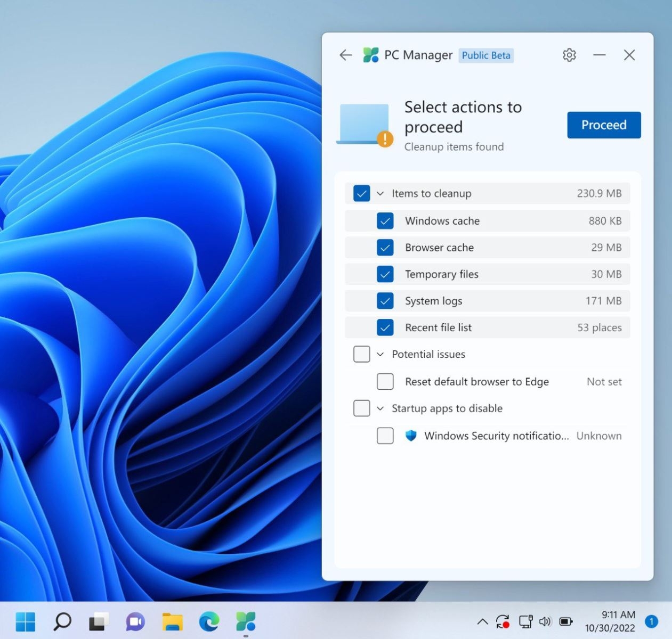Screen dimensions: 672x639
Task: Collapse the Items to cleanup section
Action: point(380,193)
